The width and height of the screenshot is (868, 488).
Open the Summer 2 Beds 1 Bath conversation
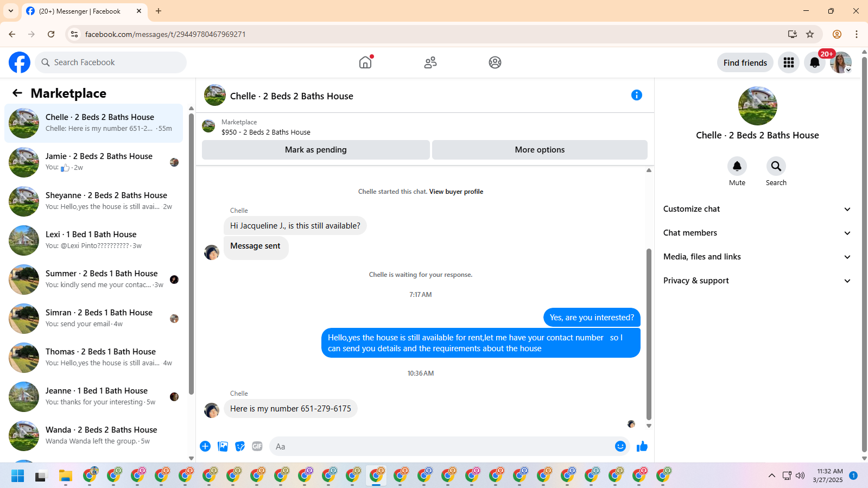point(94,280)
